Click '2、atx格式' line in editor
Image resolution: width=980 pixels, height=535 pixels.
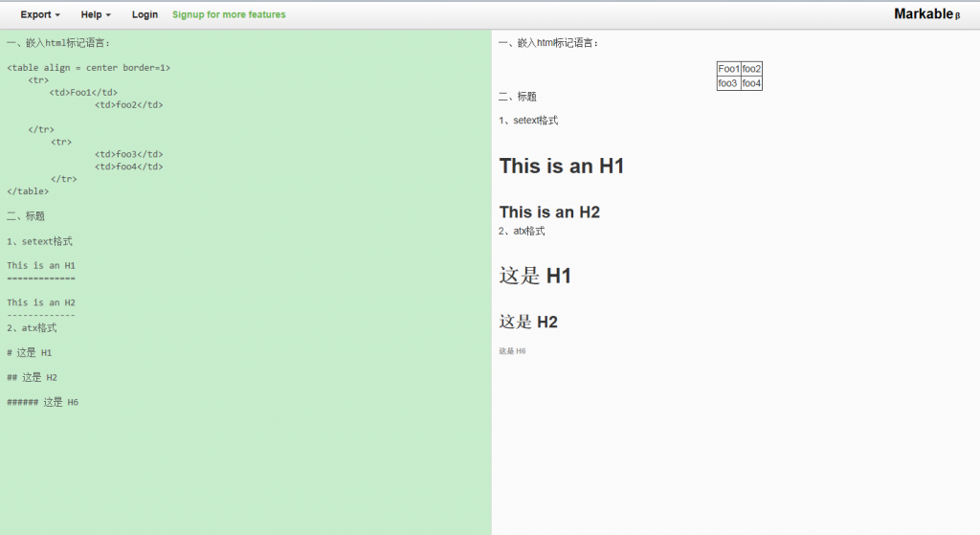pos(32,327)
